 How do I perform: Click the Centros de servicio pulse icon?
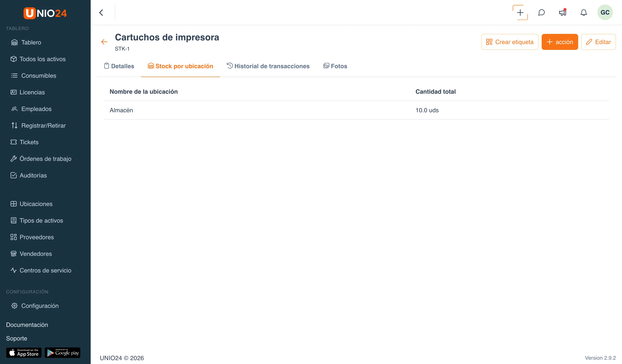click(x=14, y=270)
